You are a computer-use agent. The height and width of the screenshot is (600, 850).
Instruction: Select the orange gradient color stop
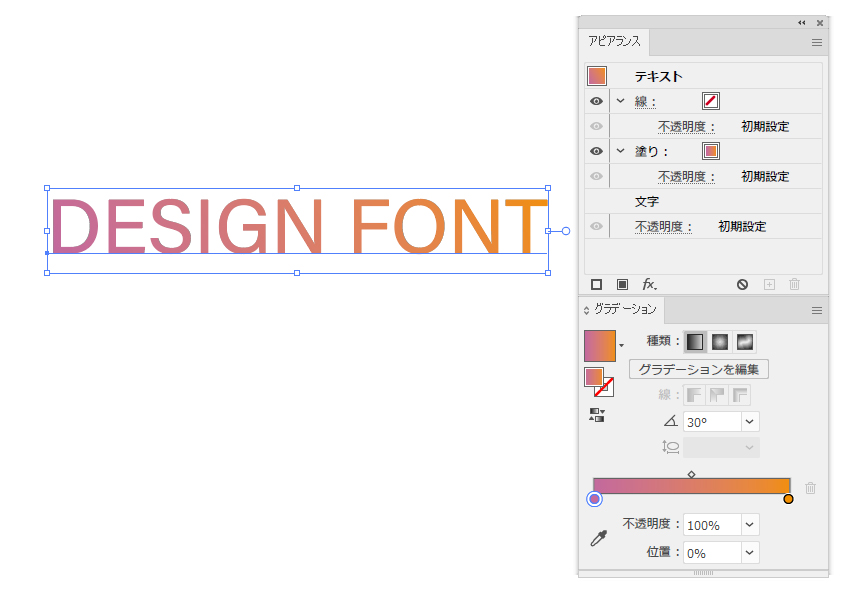pos(788,499)
